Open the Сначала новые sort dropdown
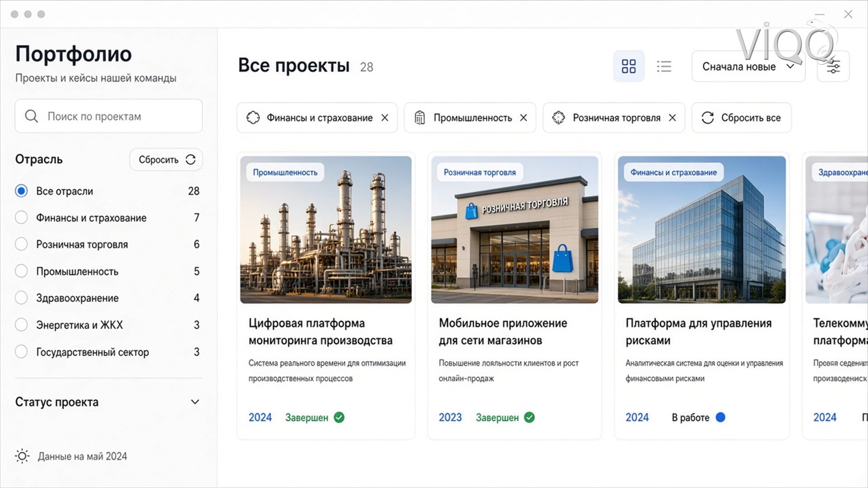This screenshot has height=488, width=868. point(748,66)
